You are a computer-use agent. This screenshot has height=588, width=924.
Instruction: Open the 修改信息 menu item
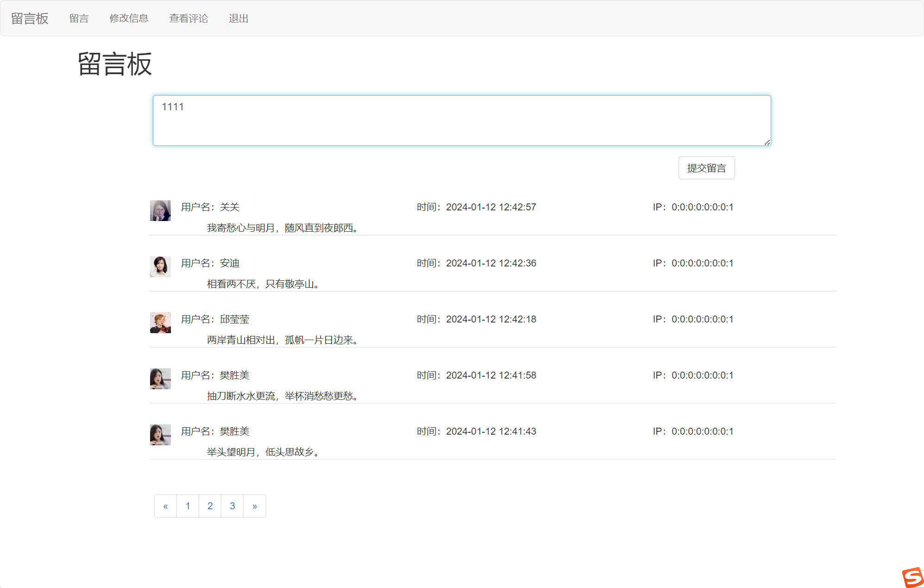pos(129,19)
